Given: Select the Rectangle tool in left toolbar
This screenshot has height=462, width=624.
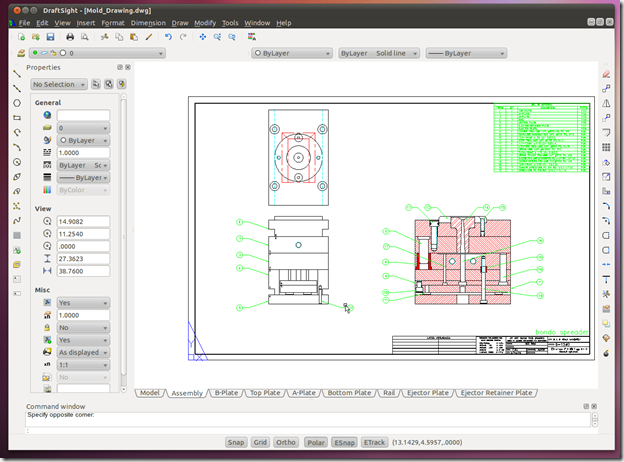Looking at the screenshot, I should 17,118.
